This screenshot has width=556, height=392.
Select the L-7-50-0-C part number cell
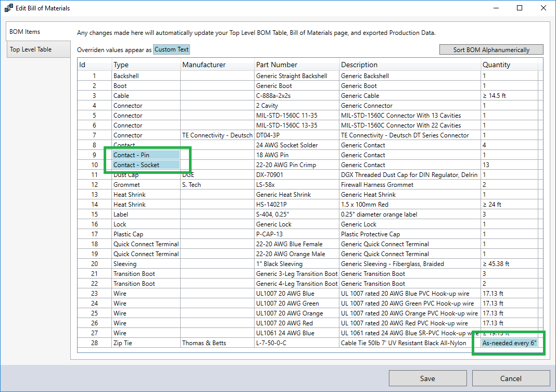(x=297, y=343)
